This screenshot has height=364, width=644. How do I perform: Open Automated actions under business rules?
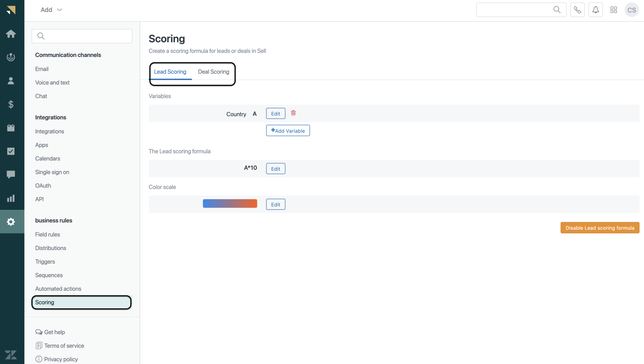point(58,288)
